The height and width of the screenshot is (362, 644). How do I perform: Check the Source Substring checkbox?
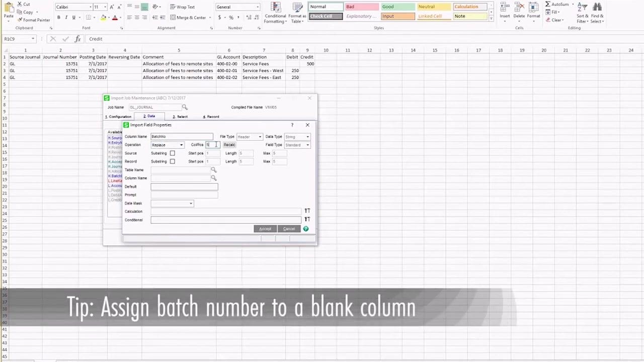pos(172,153)
